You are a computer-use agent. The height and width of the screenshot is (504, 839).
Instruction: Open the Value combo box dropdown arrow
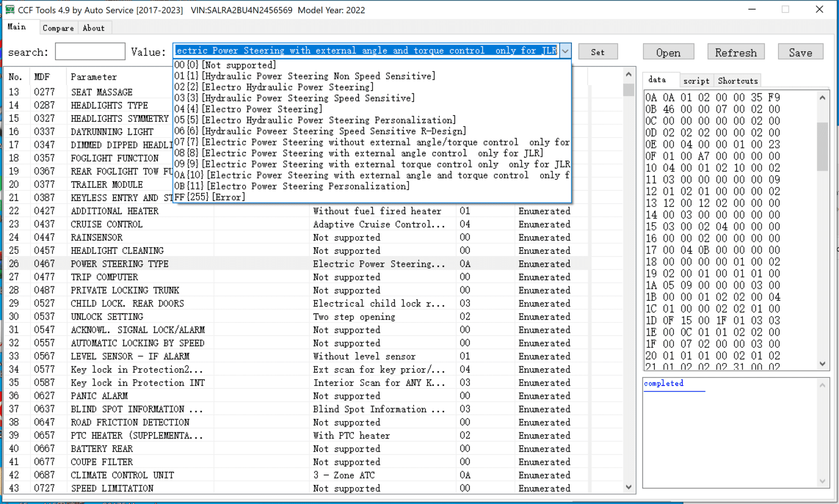(x=565, y=51)
